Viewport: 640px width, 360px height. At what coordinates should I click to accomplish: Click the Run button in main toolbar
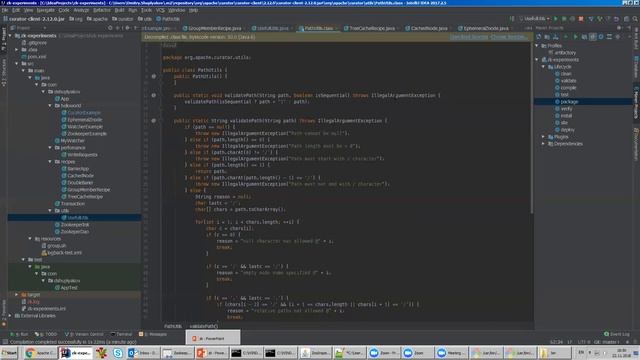pos(556,19)
